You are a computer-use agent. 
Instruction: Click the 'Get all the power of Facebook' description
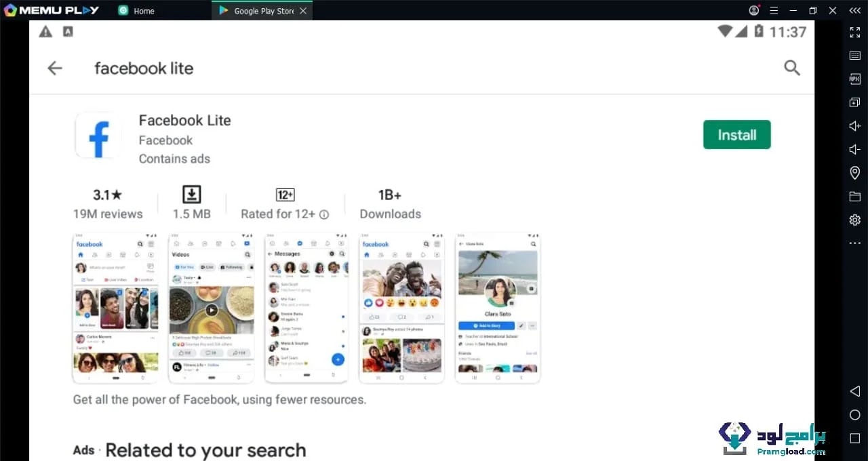[219, 399]
